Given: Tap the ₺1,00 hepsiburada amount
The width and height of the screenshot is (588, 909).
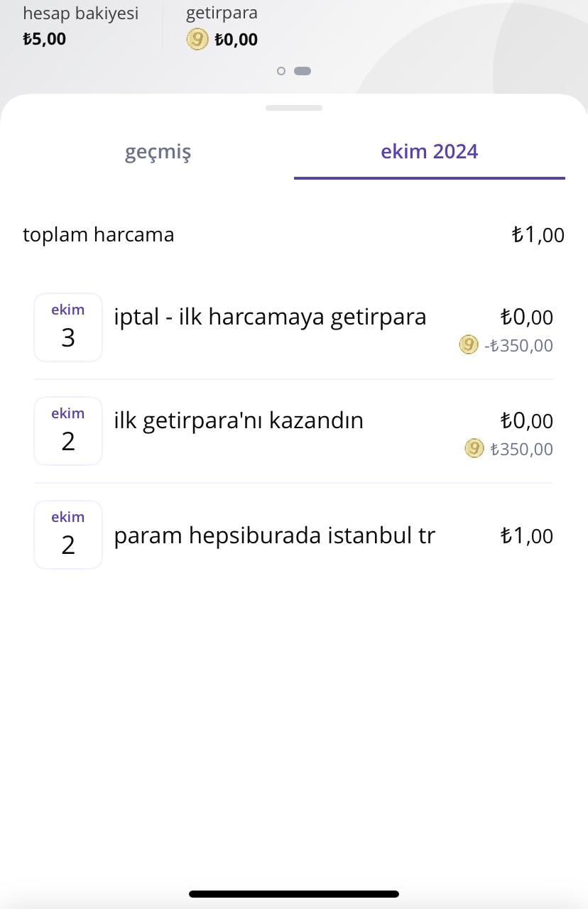Looking at the screenshot, I should [526, 535].
